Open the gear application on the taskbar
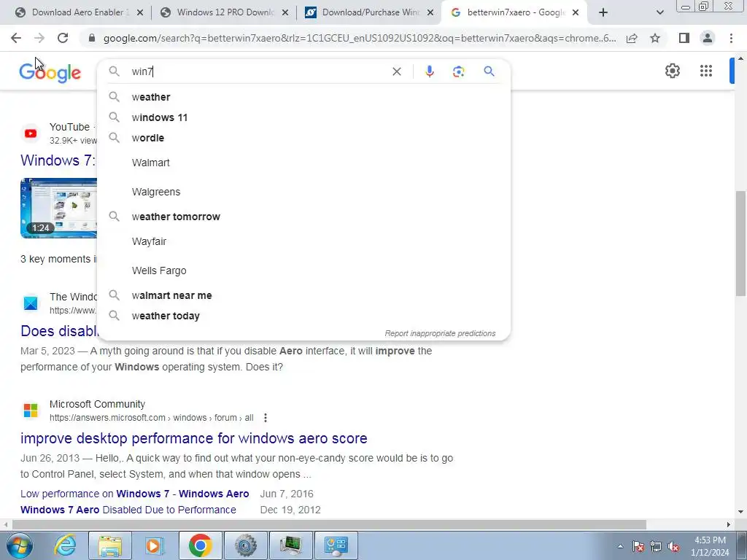The height and width of the screenshot is (560, 747). pyautogui.click(x=245, y=545)
